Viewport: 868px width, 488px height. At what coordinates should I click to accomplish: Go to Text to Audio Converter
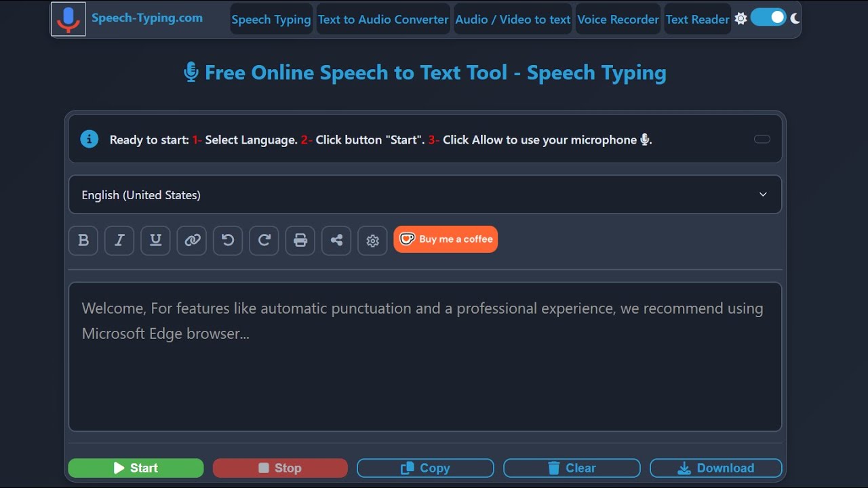click(x=383, y=19)
